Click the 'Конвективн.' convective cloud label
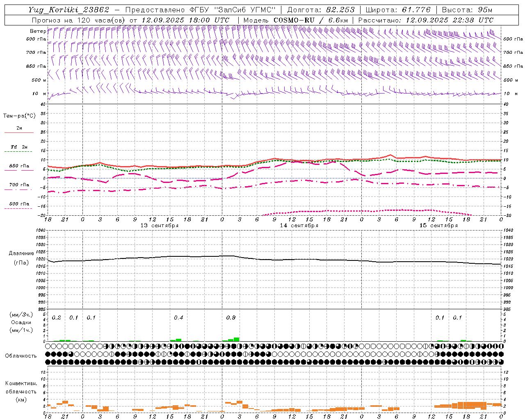The image size is (525, 420). pos(21,383)
